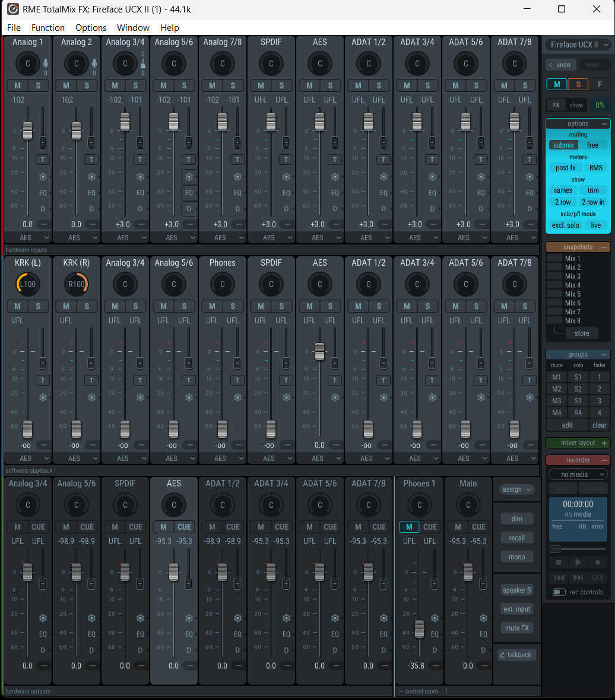Open the Options menu

91,28
